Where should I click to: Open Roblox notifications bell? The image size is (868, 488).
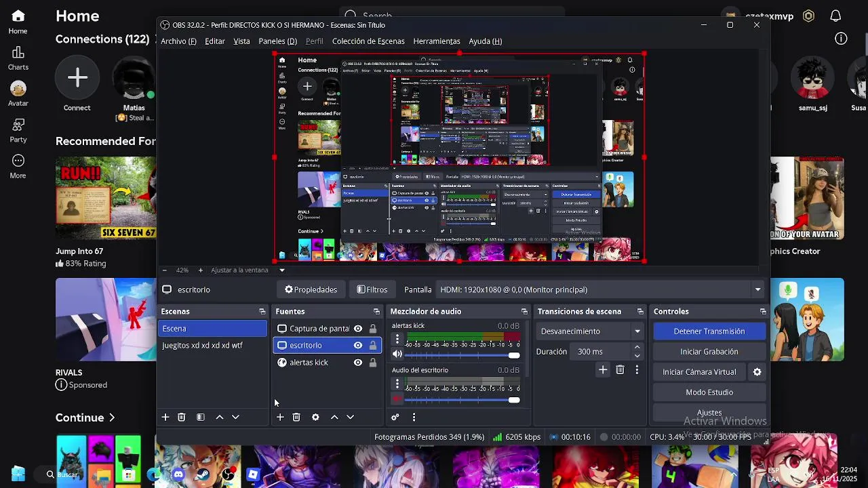click(x=835, y=16)
